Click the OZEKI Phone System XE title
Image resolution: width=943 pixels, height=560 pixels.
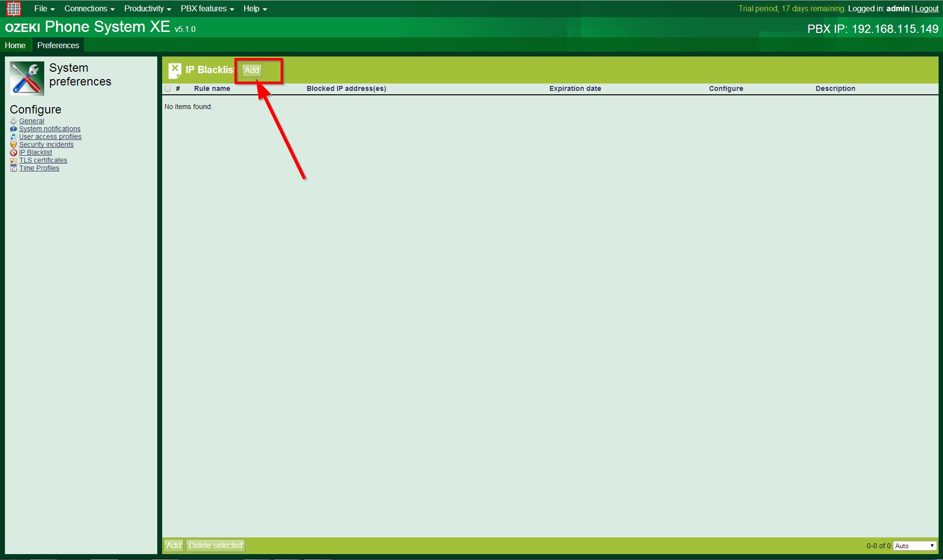click(x=100, y=27)
